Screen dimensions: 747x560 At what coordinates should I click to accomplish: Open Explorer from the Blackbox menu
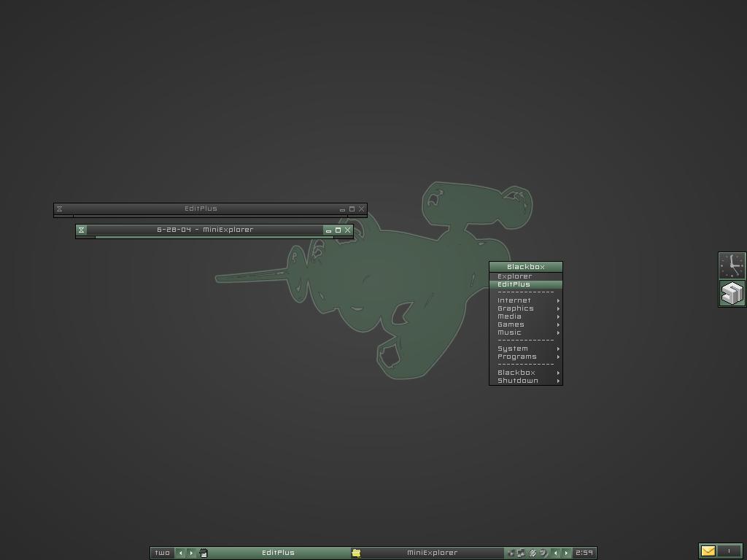526,276
